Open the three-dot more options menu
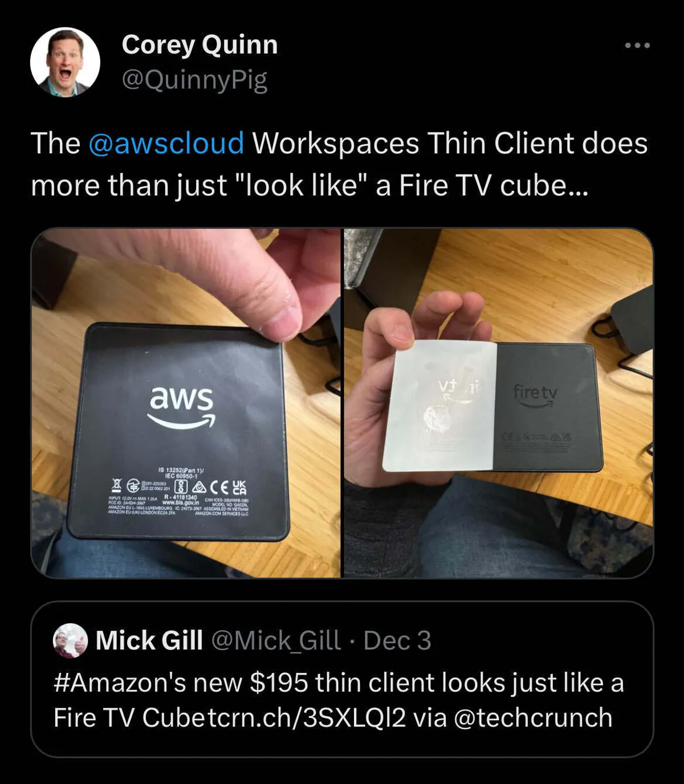 coord(637,46)
